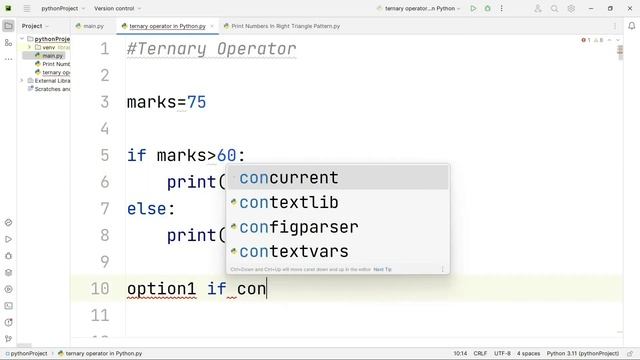Viewport: 640px width, 360px height.
Task: Open Terminal tool window
Action: pos(8,306)
